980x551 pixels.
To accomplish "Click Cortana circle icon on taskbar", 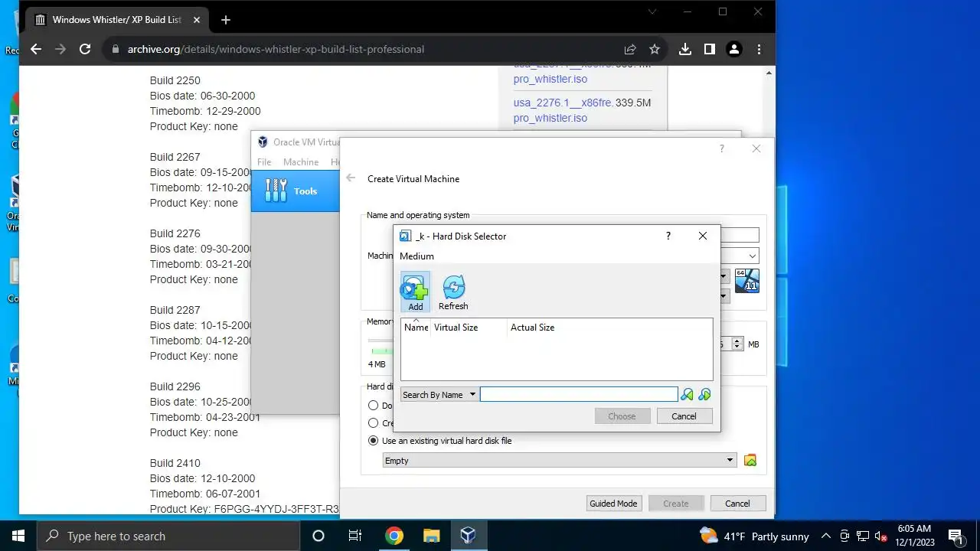I will point(318,536).
